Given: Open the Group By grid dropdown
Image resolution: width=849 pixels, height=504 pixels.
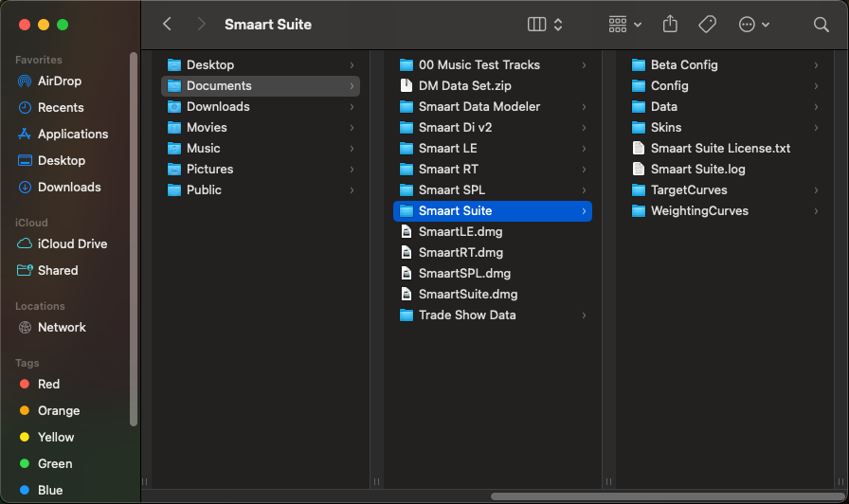Looking at the screenshot, I should tap(624, 25).
